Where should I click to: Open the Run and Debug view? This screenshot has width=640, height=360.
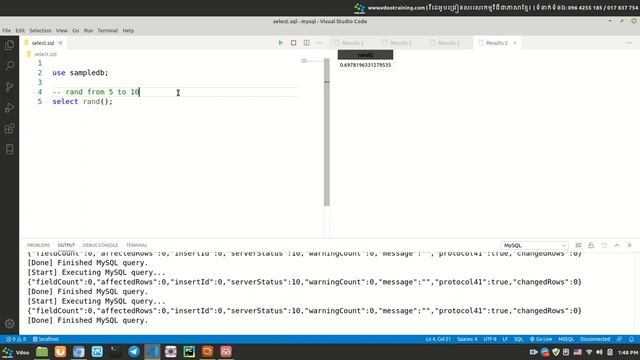pyautogui.click(x=9, y=107)
